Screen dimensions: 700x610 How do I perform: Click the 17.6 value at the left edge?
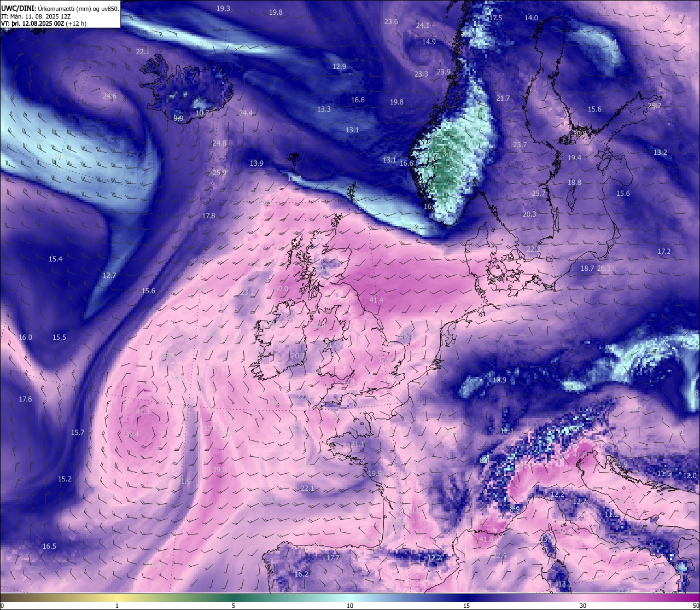25,399
